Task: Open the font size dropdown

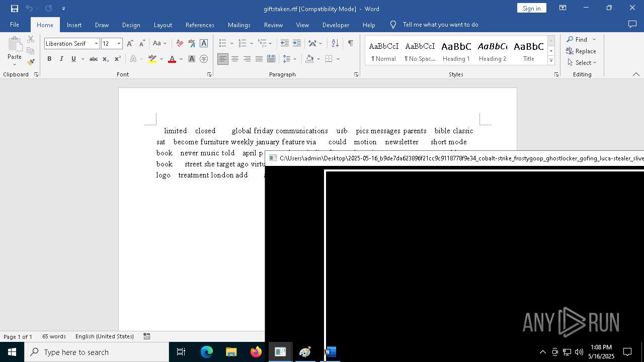Action: tap(119, 44)
